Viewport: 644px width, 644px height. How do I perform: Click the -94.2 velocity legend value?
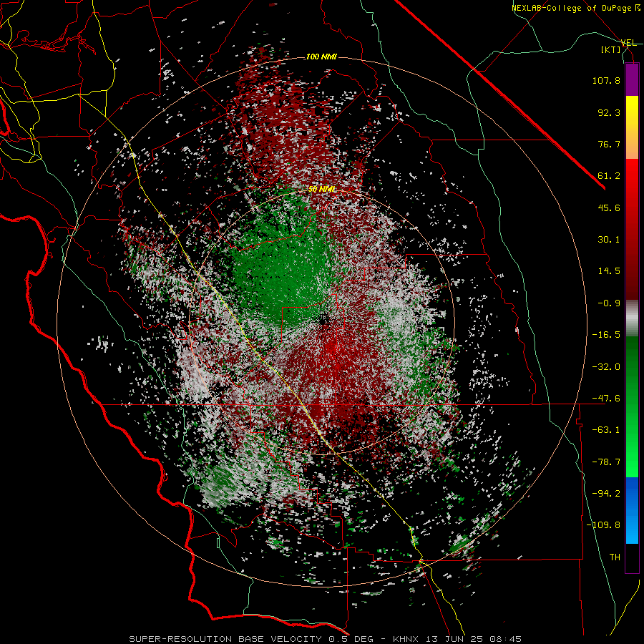click(606, 494)
